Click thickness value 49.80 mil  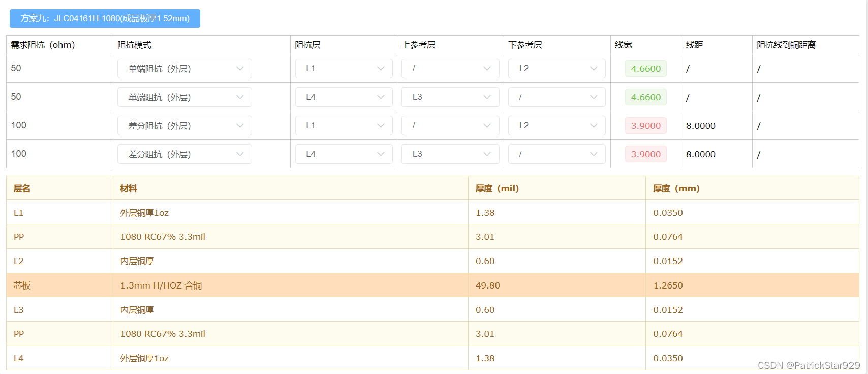(488, 285)
